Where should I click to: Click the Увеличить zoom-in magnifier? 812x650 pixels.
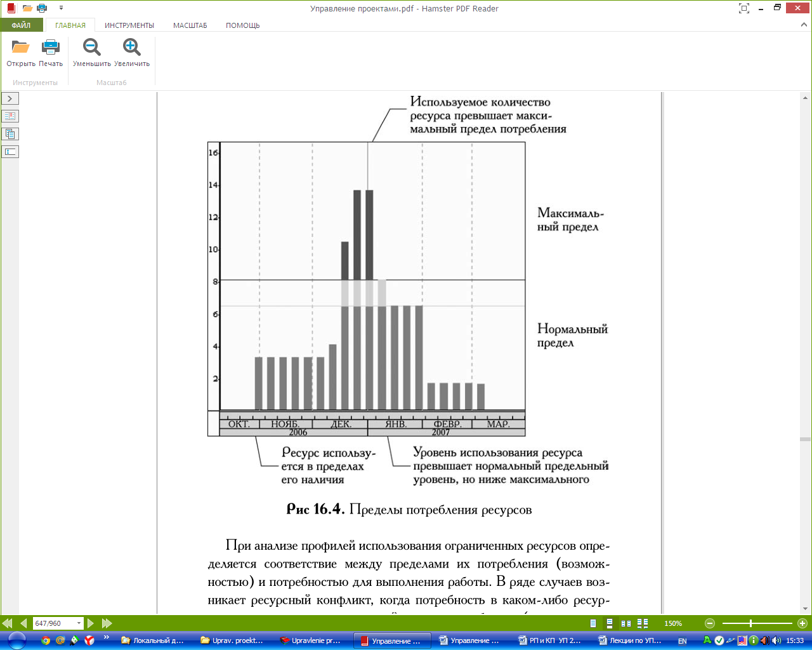132,47
